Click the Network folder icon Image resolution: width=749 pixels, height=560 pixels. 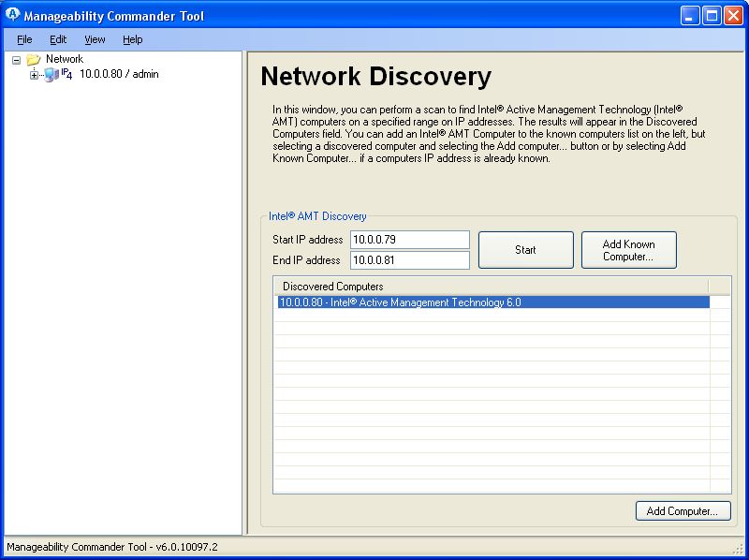(34, 59)
